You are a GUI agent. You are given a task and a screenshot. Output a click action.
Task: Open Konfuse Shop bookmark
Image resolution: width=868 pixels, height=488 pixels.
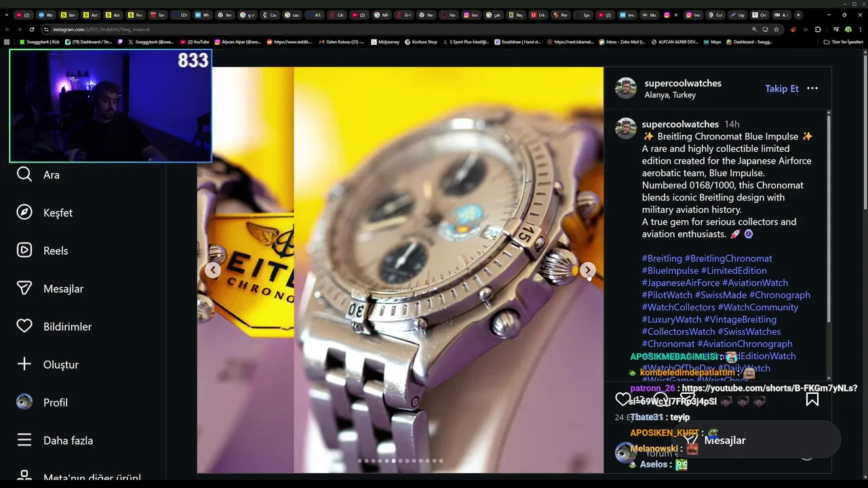(x=421, y=42)
